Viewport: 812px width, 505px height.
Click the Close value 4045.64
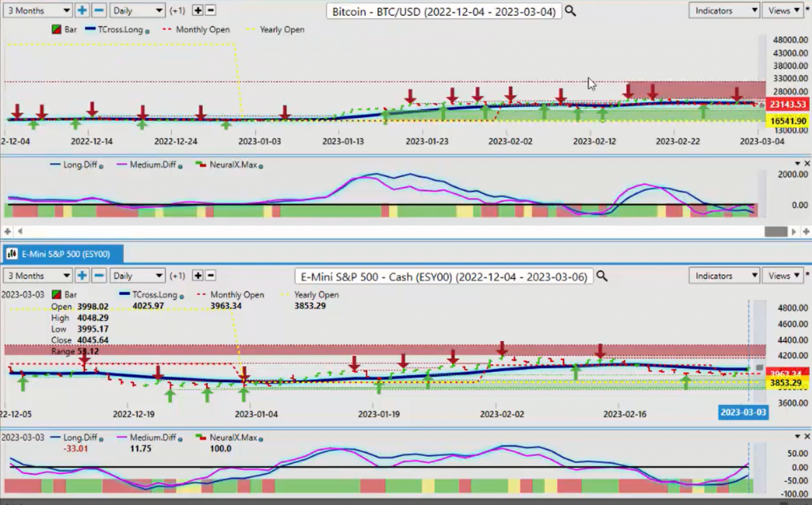coord(93,340)
